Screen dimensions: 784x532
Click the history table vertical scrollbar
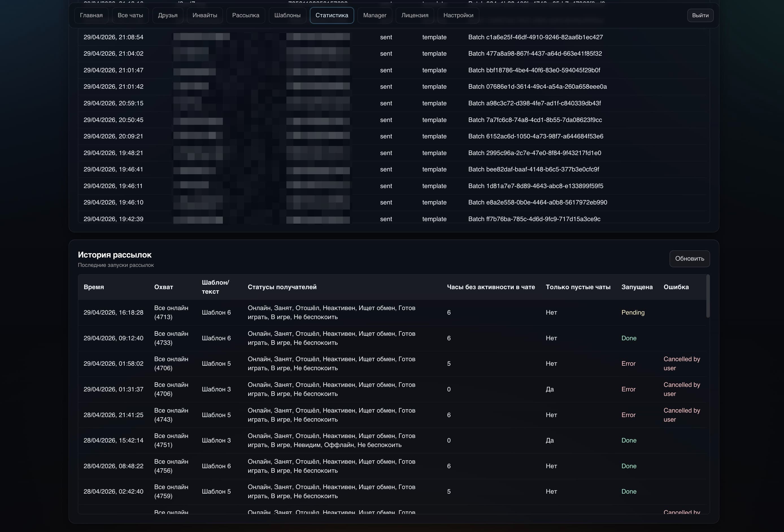coord(708,296)
